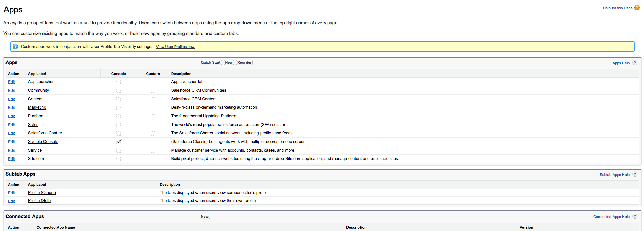
Task: Open the Help for this Page link
Action: coord(618,8)
